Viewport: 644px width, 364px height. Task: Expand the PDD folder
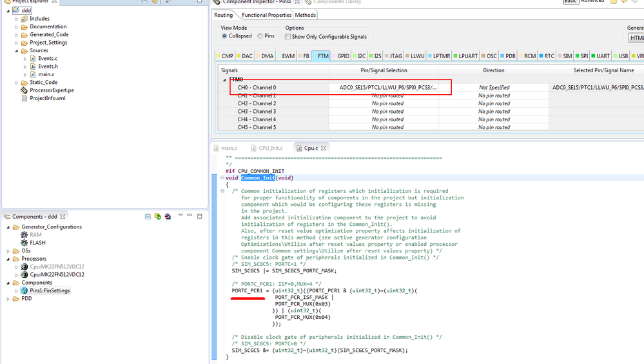8,299
